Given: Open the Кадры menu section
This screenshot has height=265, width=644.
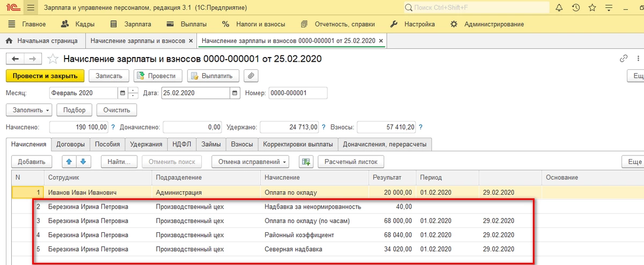Looking at the screenshot, I should 78,24.
